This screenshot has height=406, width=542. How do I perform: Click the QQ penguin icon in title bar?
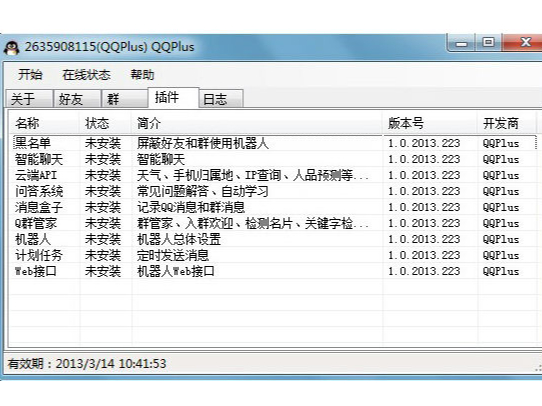coord(11,48)
